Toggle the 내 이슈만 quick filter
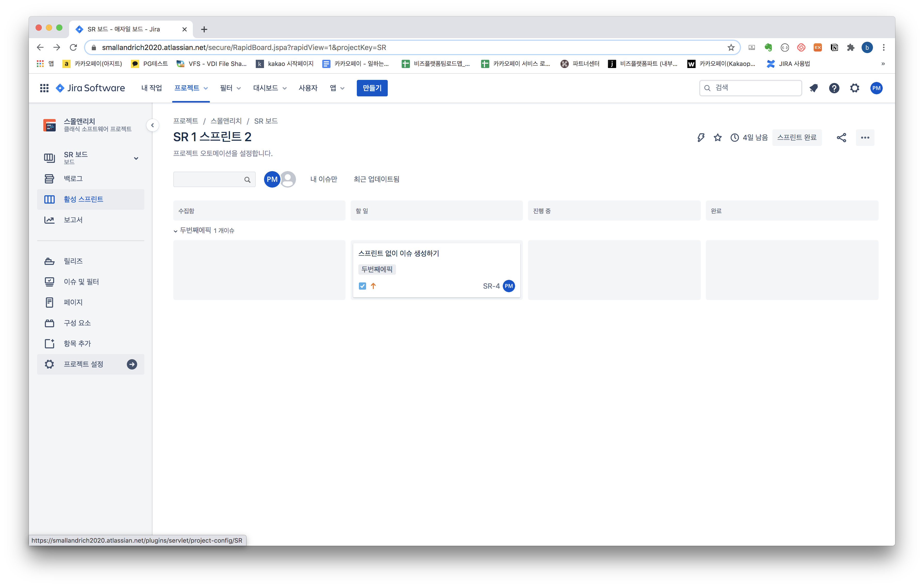This screenshot has height=587, width=924. pyautogui.click(x=324, y=179)
